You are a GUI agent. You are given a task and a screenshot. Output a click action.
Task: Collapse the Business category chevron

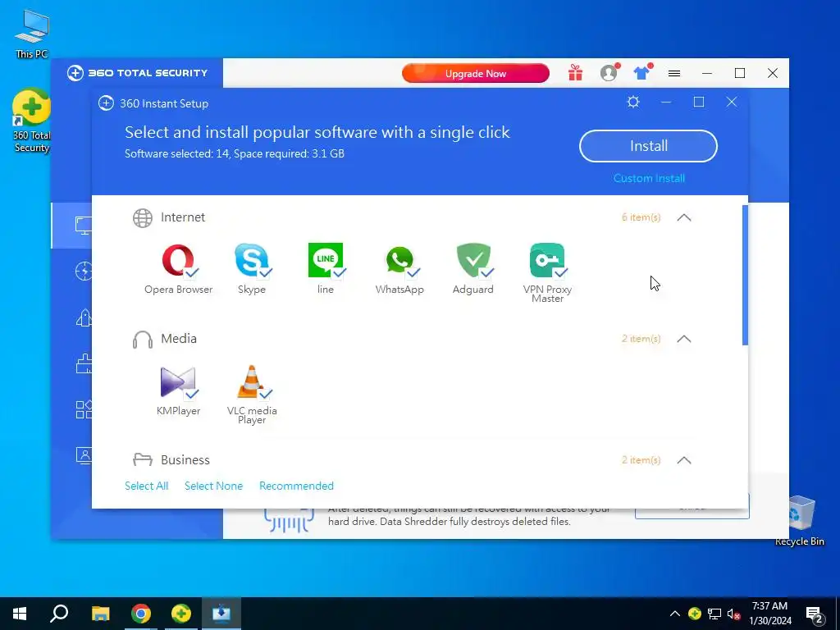(x=684, y=460)
